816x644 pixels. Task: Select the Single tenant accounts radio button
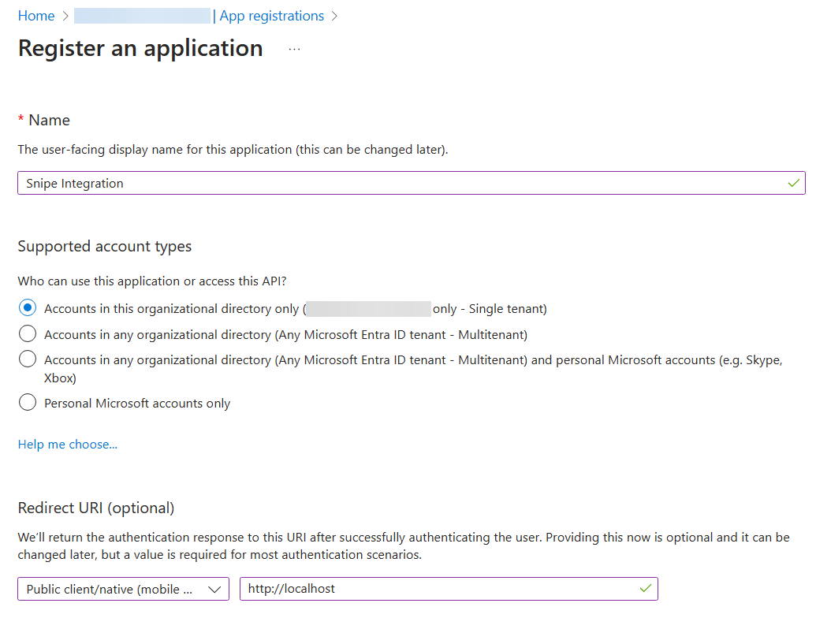26,308
